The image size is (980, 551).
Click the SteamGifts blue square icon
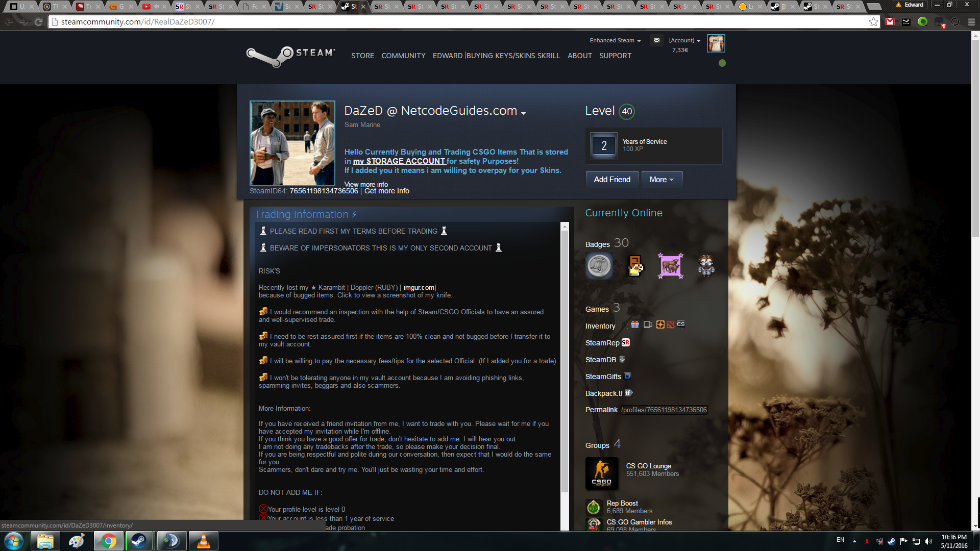click(628, 376)
